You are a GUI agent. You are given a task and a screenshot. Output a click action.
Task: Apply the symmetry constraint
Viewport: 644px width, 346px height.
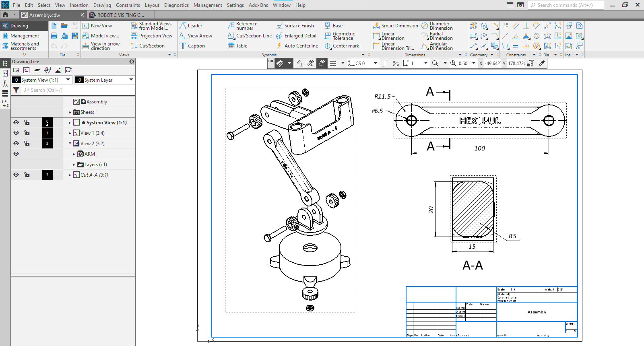pyautogui.click(x=526, y=46)
